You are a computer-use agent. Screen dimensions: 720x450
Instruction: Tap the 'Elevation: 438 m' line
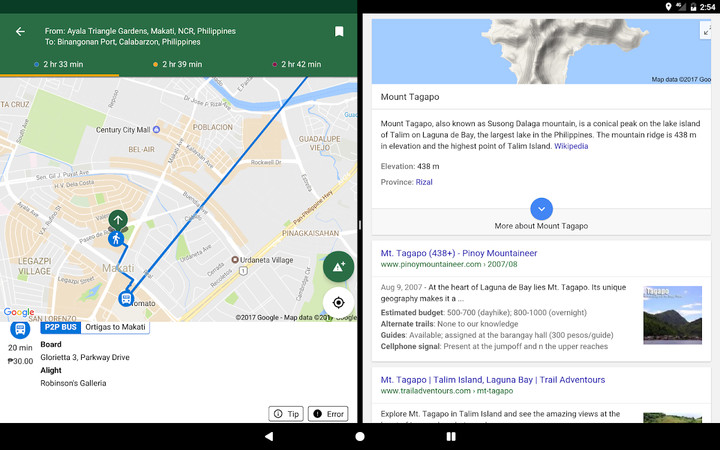(x=410, y=166)
